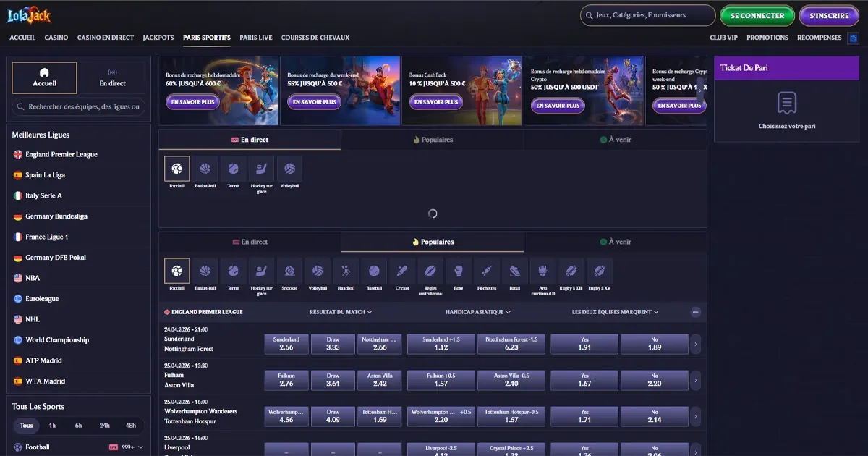Collapse the England Premier League section

[696, 312]
